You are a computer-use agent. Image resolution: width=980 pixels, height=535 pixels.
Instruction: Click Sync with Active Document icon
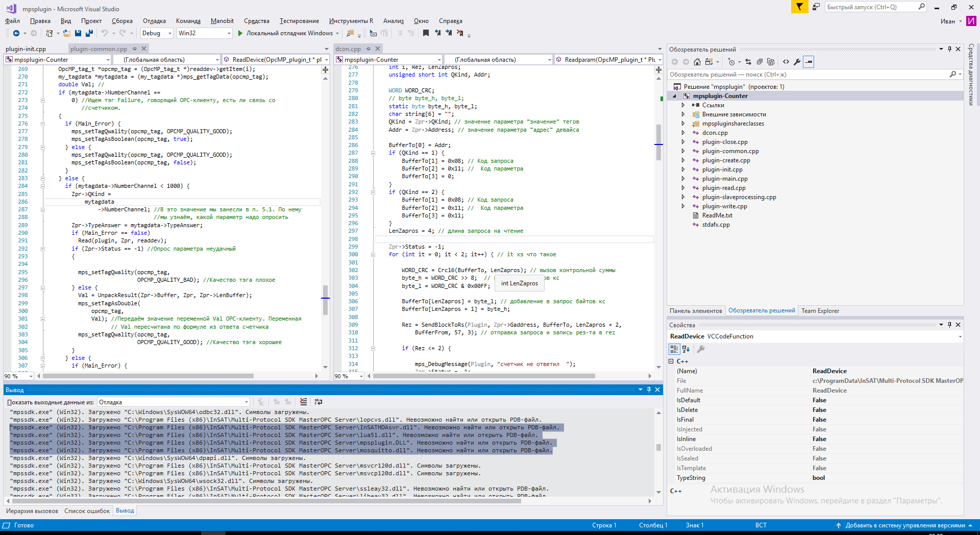pos(748,62)
